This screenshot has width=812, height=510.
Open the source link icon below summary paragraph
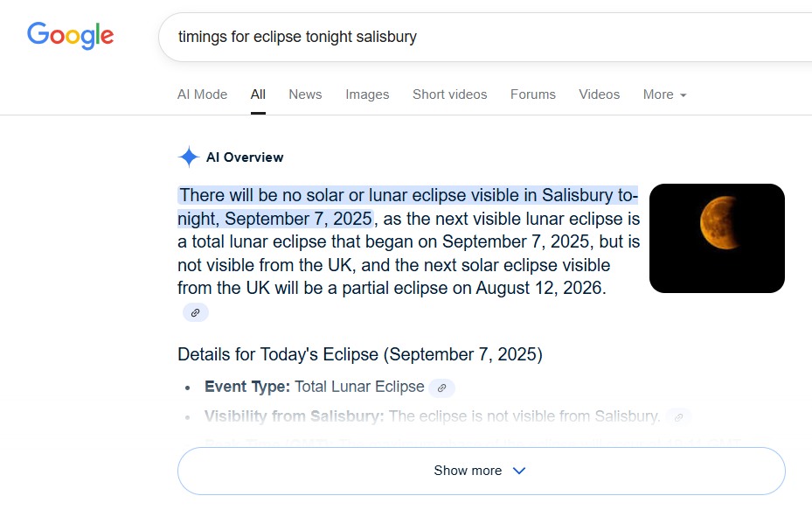tap(195, 312)
